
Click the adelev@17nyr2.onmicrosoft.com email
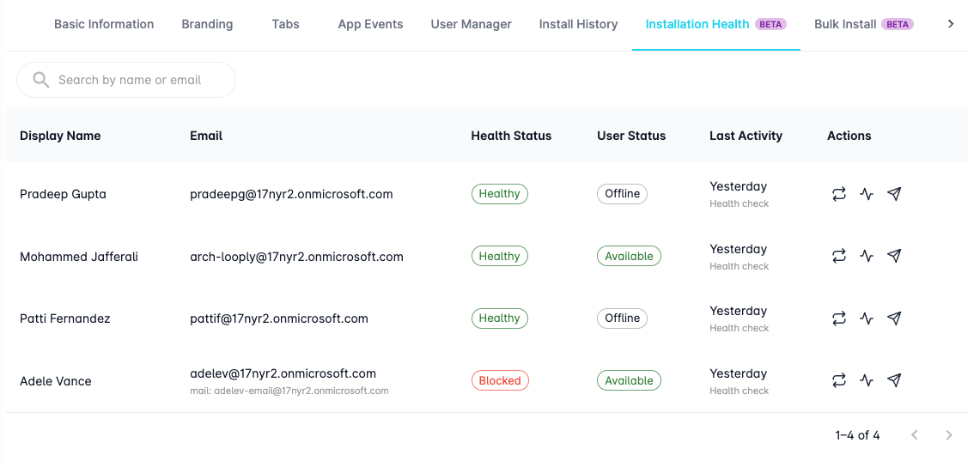pyautogui.click(x=283, y=373)
